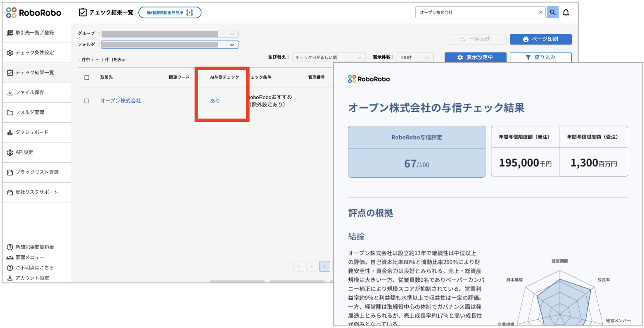This screenshot has width=644, height=328.
Task: Click the search magnifier button
Action: tap(552, 12)
